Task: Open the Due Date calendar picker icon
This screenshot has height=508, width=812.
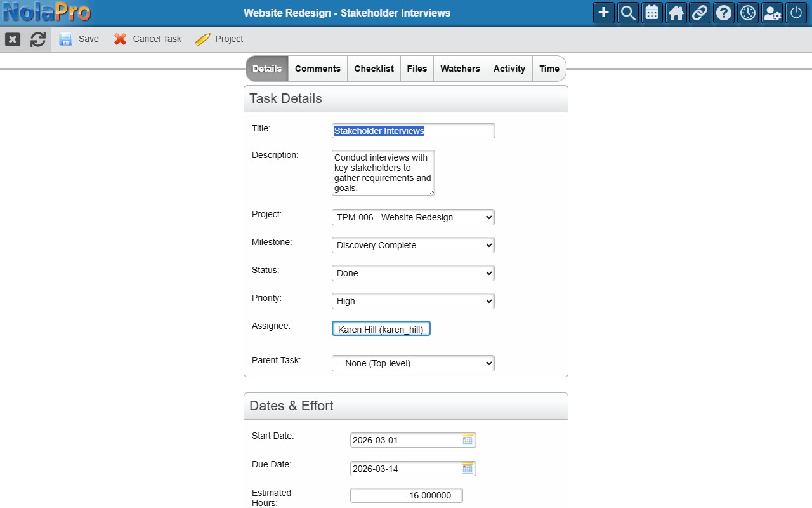Action: (468, 468)
